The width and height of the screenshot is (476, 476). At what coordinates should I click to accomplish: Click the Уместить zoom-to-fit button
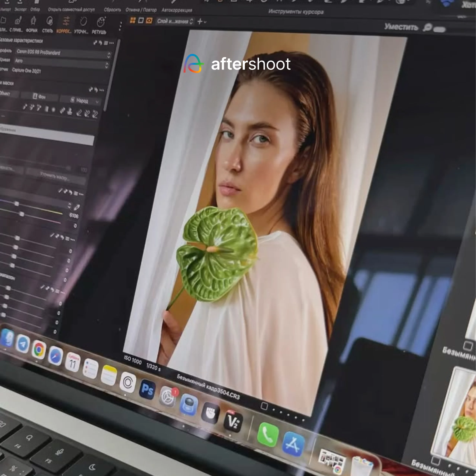[401, 27]
